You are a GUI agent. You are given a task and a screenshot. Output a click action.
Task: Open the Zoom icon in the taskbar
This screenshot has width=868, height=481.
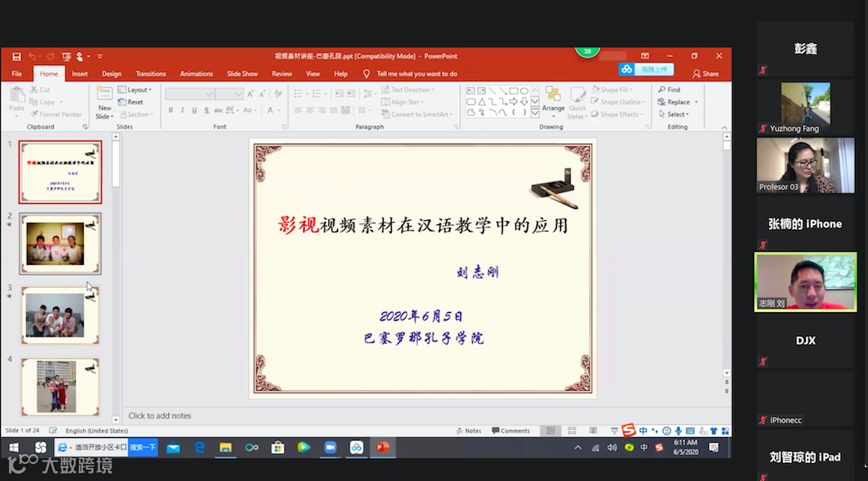point(330,447)
